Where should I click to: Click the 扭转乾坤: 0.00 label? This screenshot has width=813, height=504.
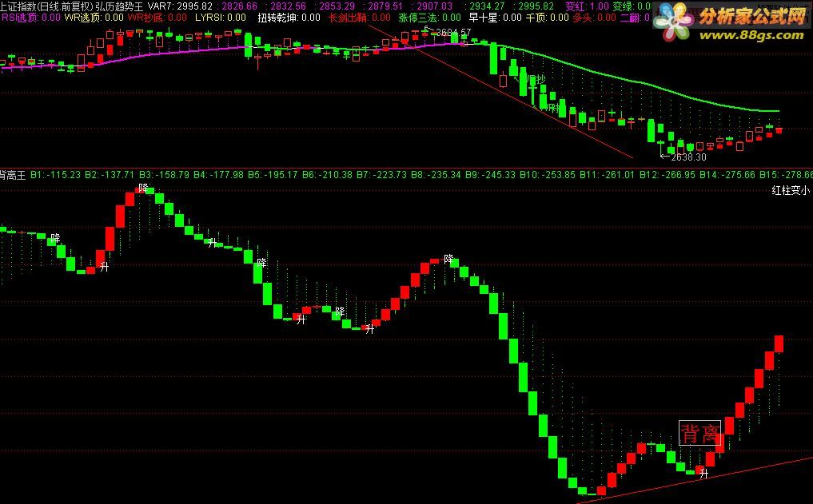[x=289, y=18]
